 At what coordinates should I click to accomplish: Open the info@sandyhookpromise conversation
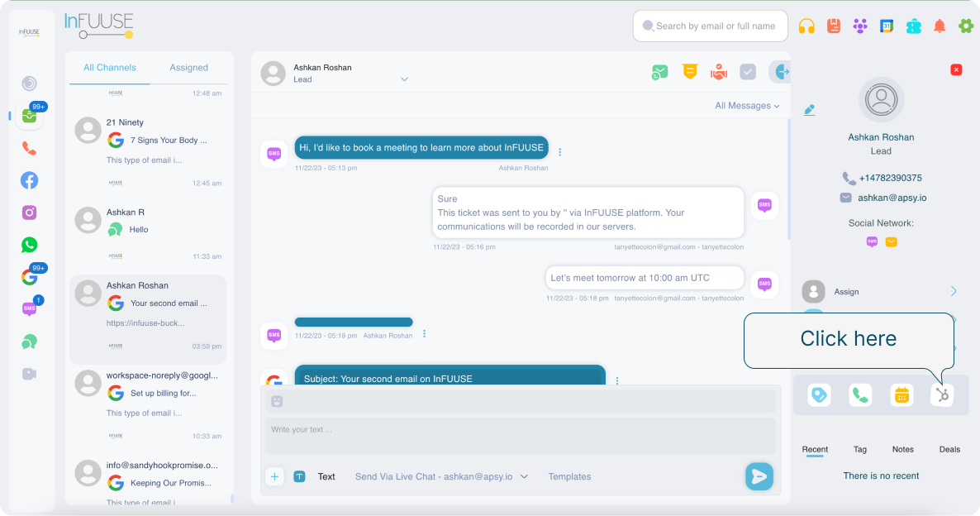click(148, 480)
